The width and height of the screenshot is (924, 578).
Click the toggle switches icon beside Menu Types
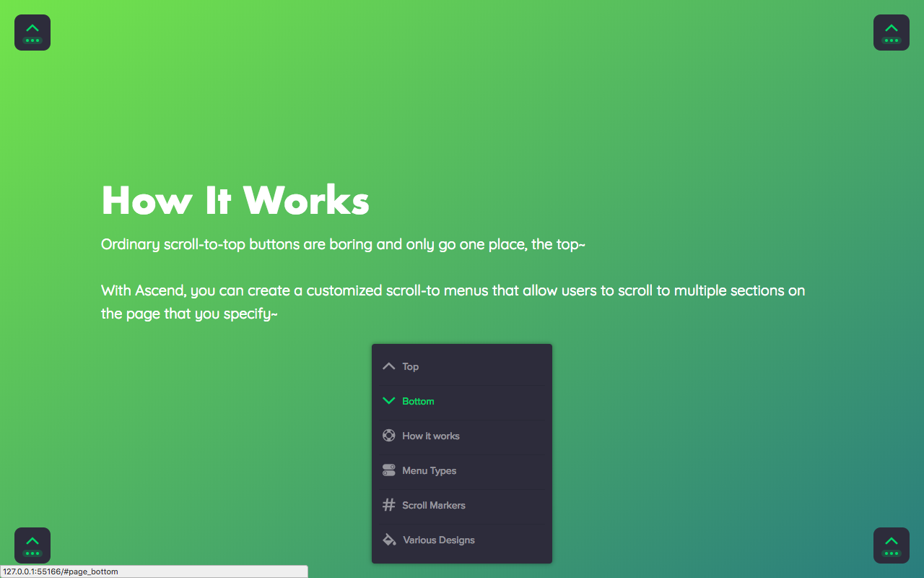pos(389,470)
